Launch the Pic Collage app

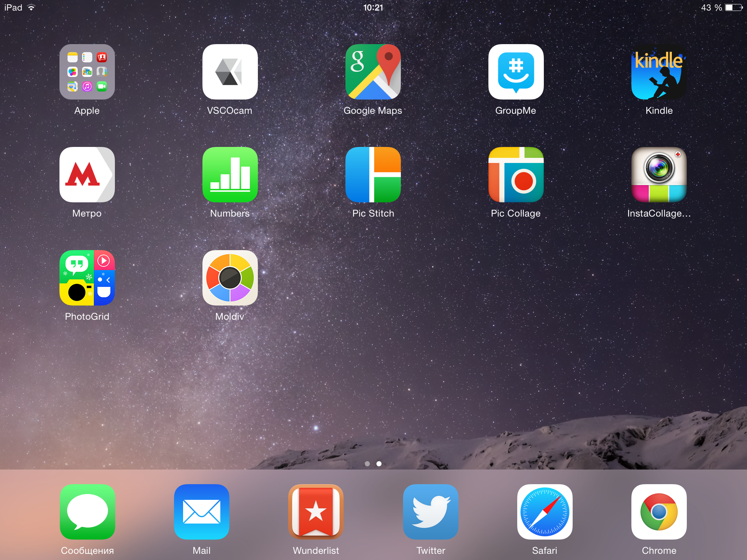click(516, 175)
